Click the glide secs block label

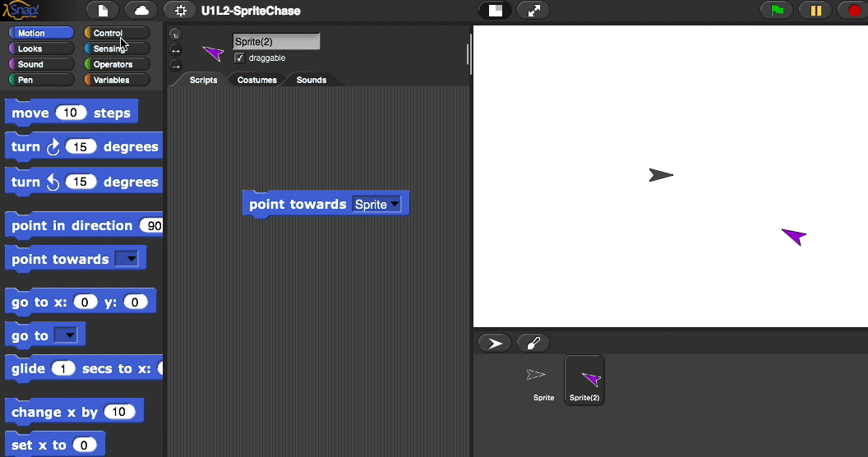tap(28, 368)
